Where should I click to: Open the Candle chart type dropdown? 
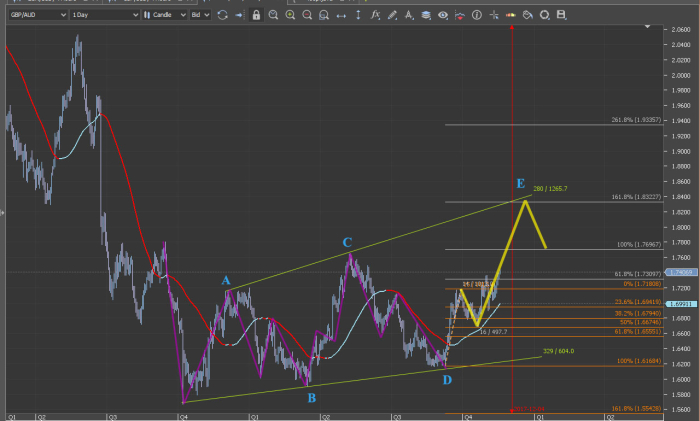[x=165, y=15]
